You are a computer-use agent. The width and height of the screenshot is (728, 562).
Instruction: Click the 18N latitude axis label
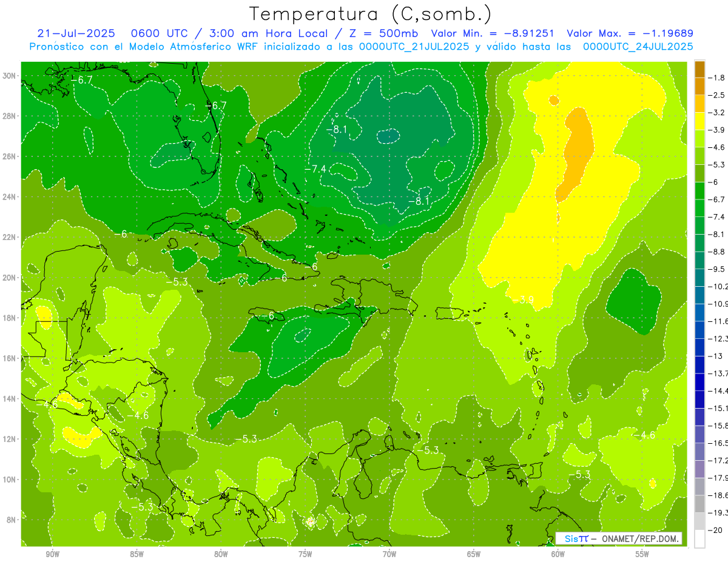click(10, 318)
